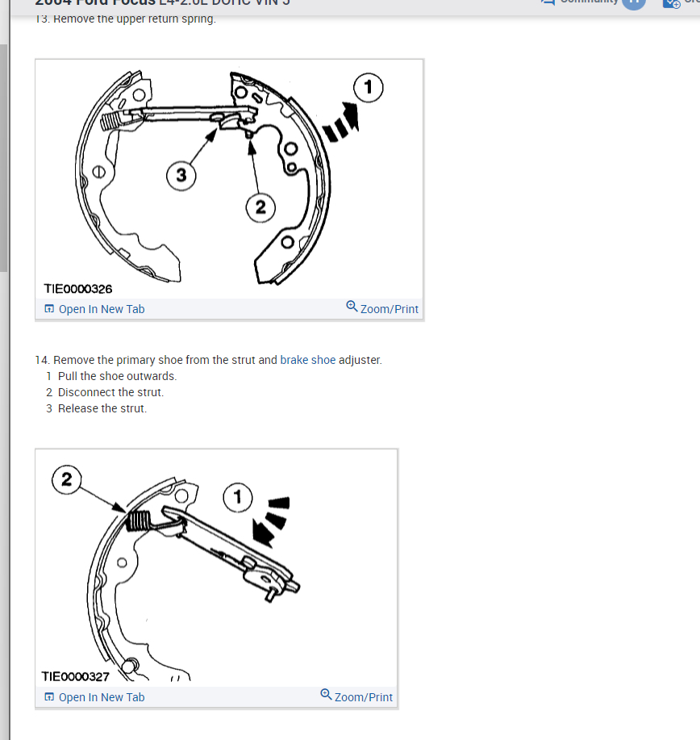
Task: Click the new-tab icon below diagram TIE0000327
Action: click(x=49, y=696)
